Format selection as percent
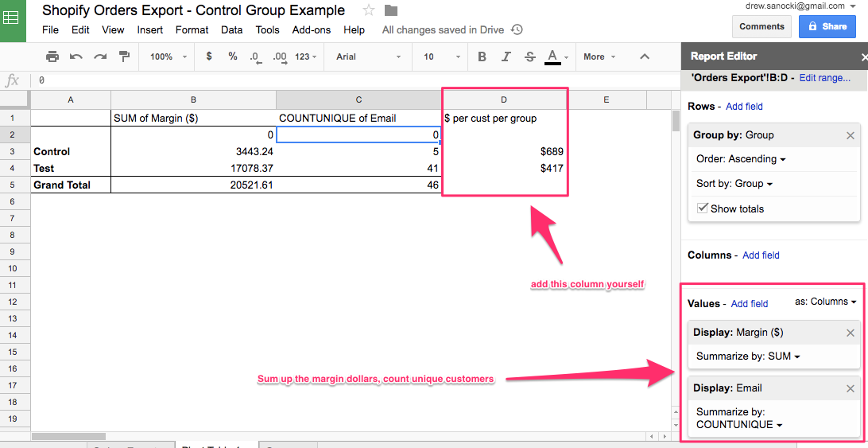Image resolution: width=868 pixels, height=448 pixels. point(232,56)
